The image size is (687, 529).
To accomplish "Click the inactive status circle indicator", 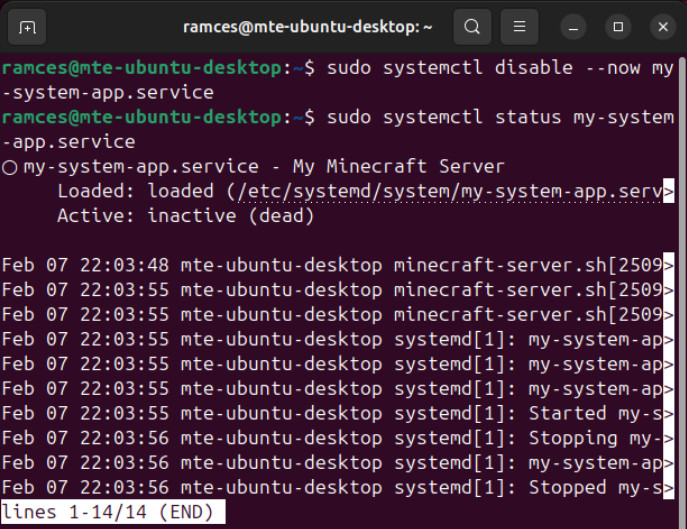I will click(9, 167).
